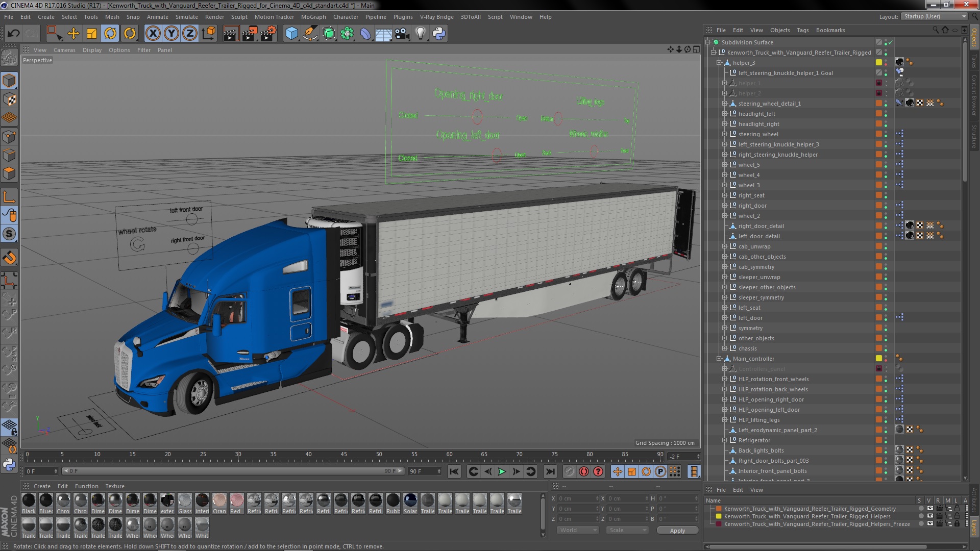Expand the Refrigerator object
This screenshot has height=551, width=980.
(724, 440)
